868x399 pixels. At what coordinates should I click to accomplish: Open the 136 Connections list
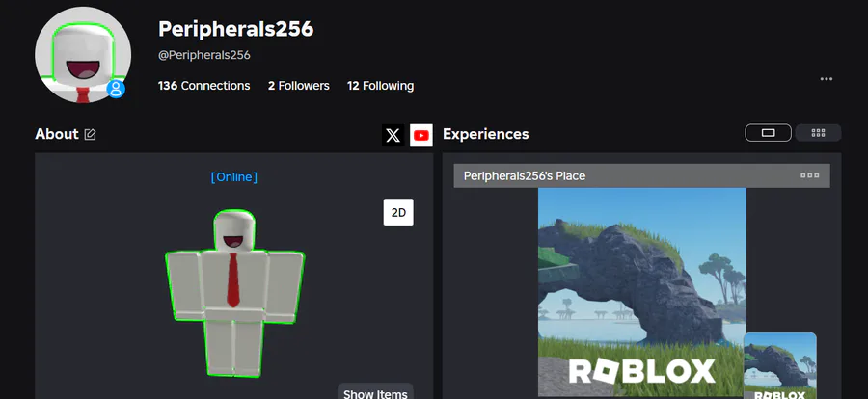[x=203, y=86]
